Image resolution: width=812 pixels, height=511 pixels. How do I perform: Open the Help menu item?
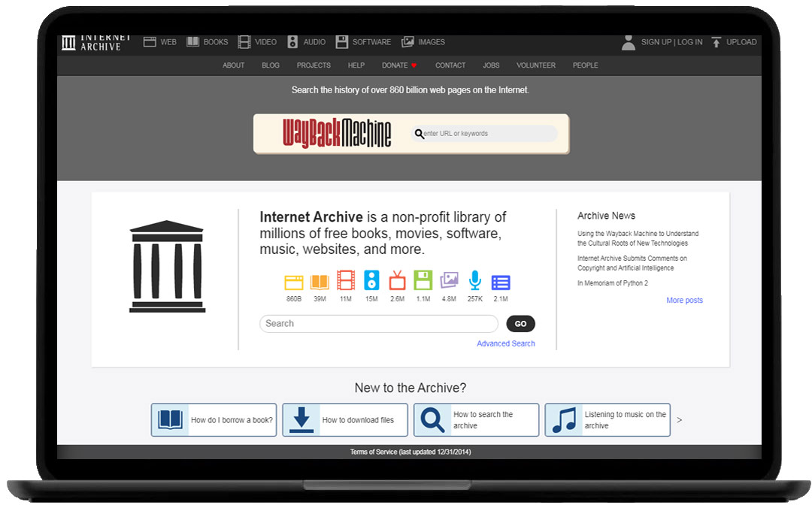356,65
